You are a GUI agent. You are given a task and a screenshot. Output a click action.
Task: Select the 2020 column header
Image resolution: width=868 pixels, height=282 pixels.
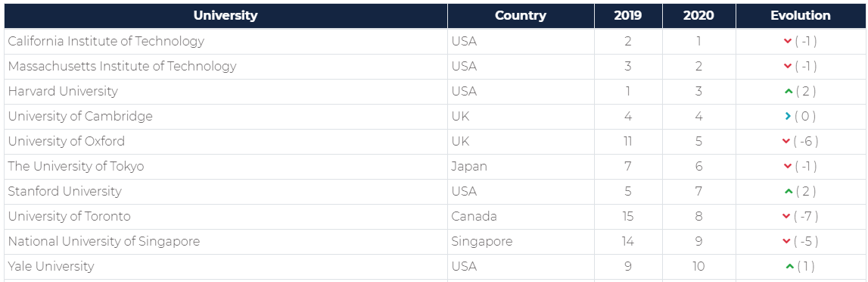click(x=699, y=15)
